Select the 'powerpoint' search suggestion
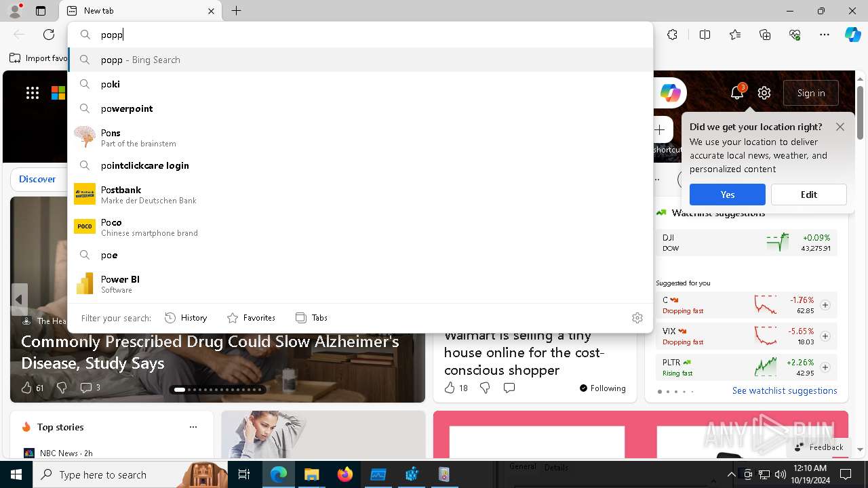The height and width of the screenshot is (488, 868). [x=360, y=108]
